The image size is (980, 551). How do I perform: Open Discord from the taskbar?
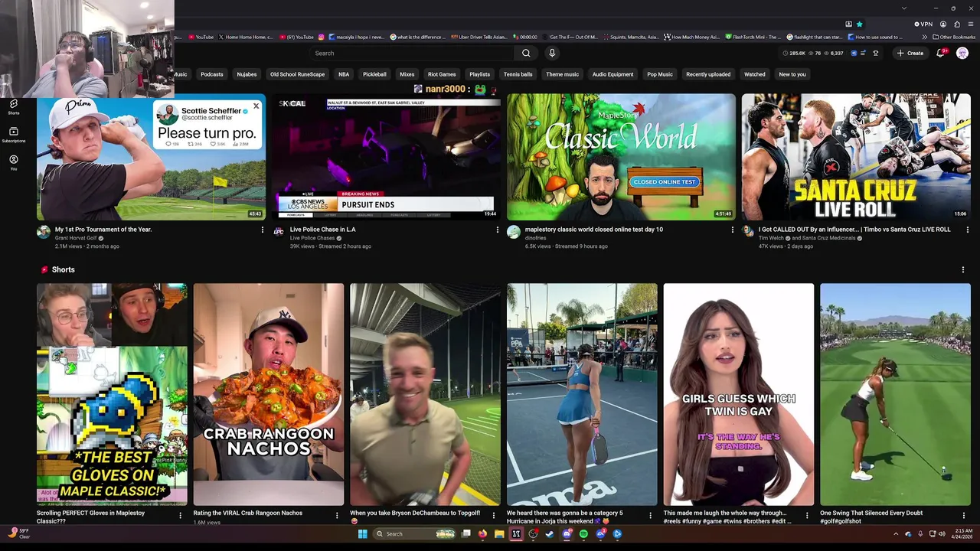coord(567,533)
